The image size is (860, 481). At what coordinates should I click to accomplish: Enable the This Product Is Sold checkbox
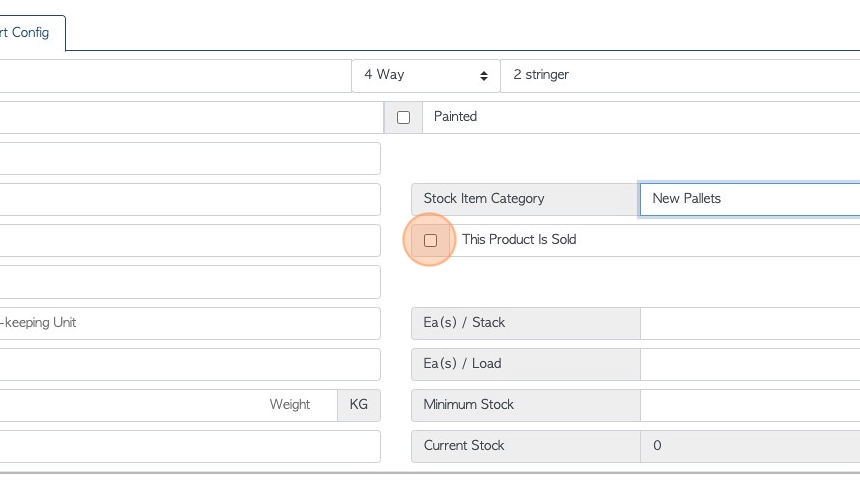pyautogui.click(x=431, y=240)
